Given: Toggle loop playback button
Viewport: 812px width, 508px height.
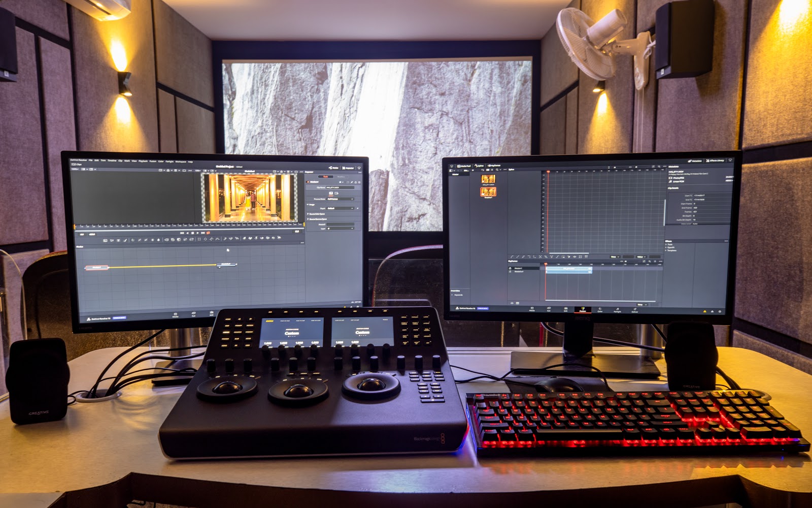Looking at the screenshot, I should pyautogui.click(x=208, y=233).
